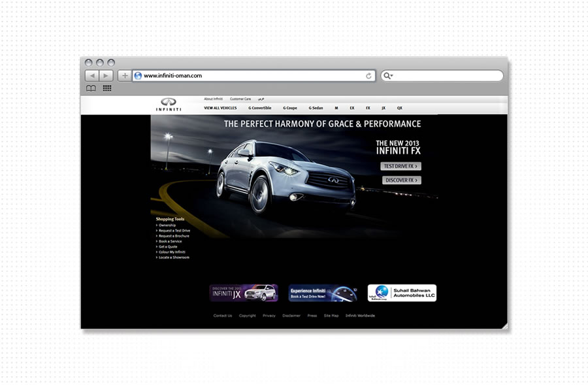Select the JX model menu item
Image resolution: width=588 pixels, height=385 pixels.
384,108
